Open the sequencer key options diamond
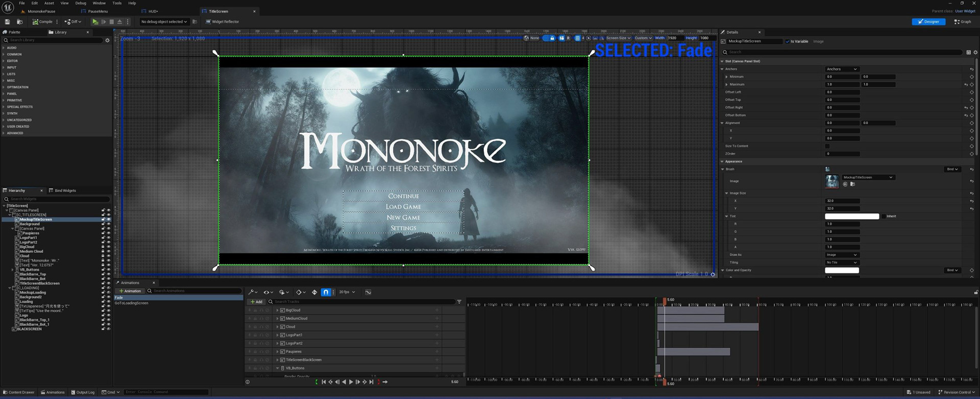The height and width of the screenshot is (399, 980). [301, 292]
